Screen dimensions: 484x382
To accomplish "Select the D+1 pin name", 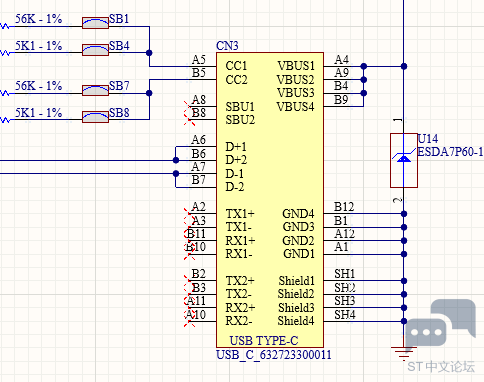I will tap(236, 147).
